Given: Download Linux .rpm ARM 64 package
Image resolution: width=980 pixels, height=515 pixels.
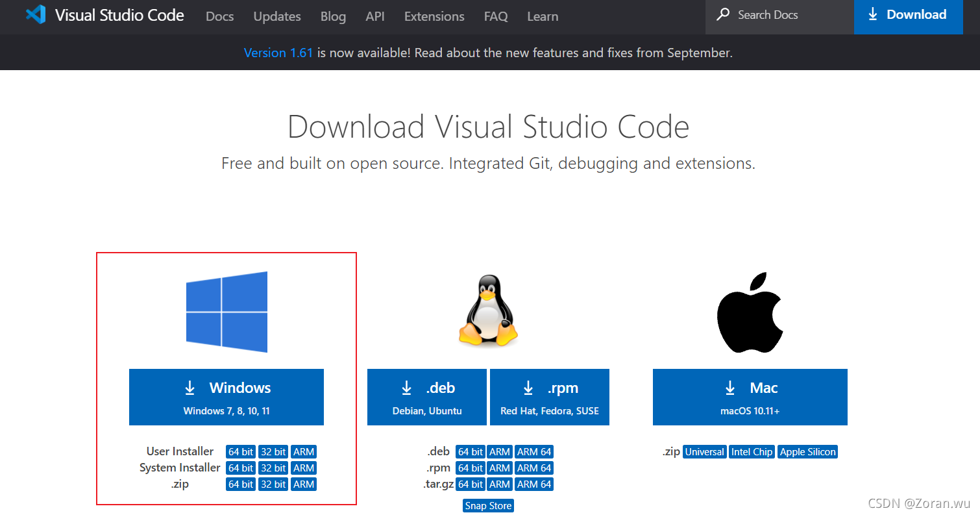Looking at the screenshot, I should pos(534,468).
